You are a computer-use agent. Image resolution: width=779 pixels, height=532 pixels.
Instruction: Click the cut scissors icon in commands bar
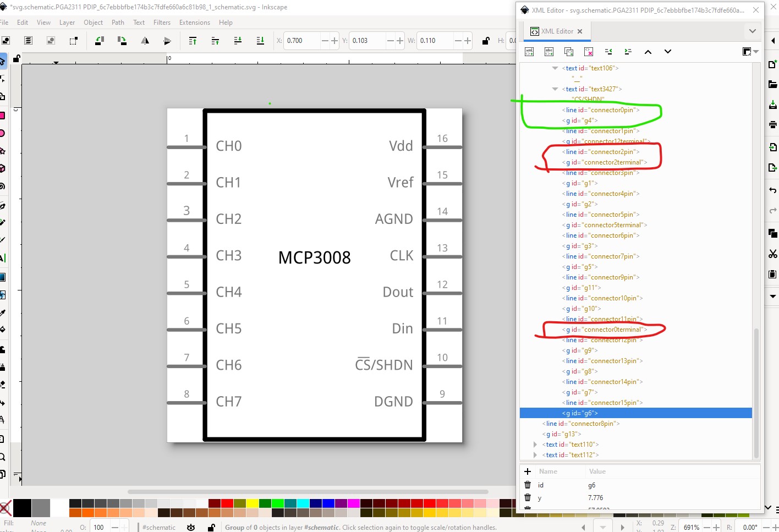click(773, 254)
